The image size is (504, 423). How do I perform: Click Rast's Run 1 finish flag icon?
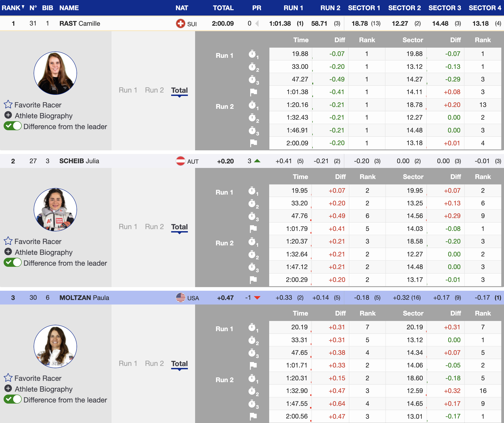click(253, 92)
